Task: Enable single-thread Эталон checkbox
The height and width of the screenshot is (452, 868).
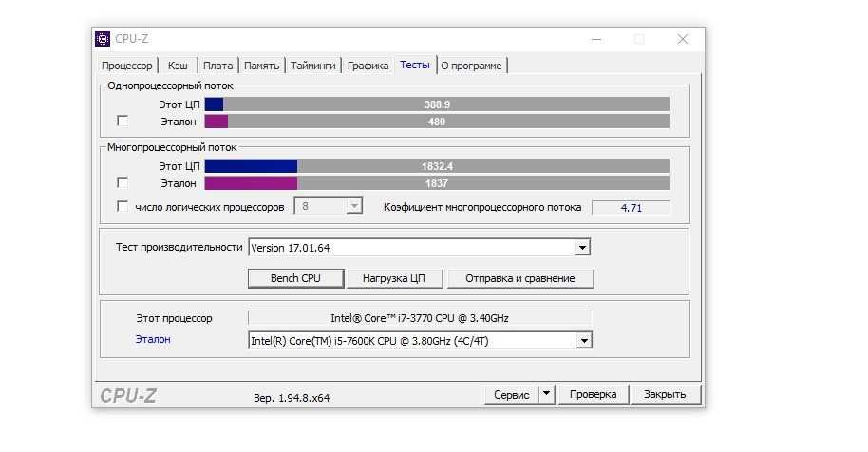Action: [x=123, y=121]
